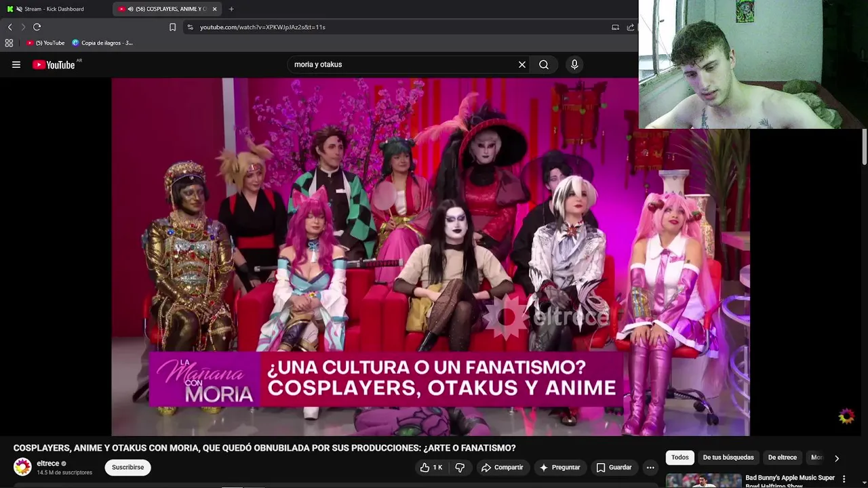Open the eltrece channel avatar
868x488 pixels.
tap(22, 467)
